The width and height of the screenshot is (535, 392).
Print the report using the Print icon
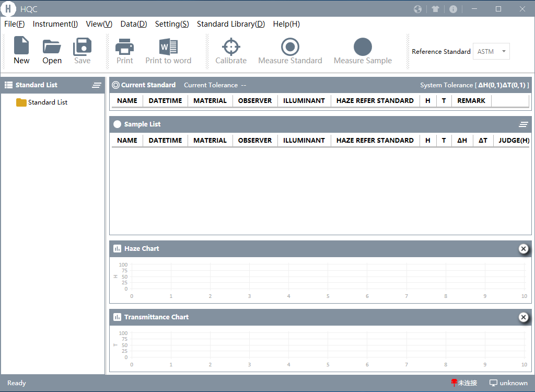[x=124, y=50]
